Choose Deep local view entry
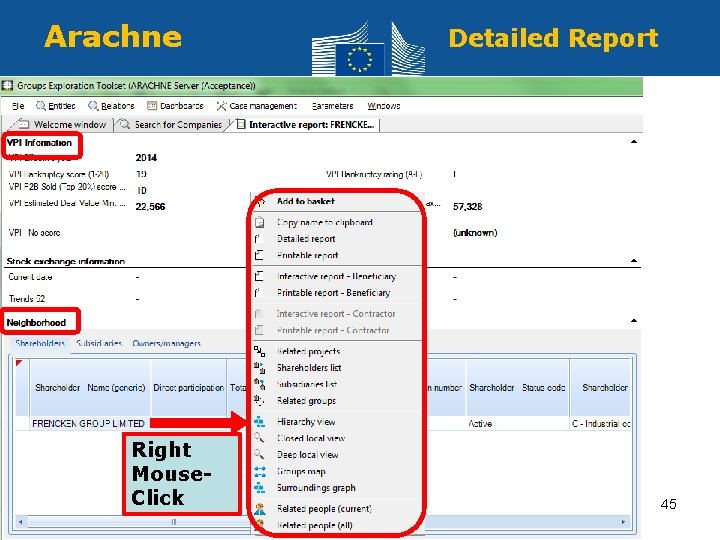Screen dimensions: 720x540 pos(307,455)
